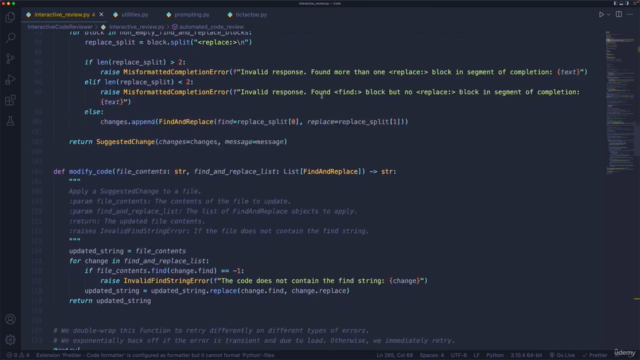
Task: Select the 3.10.4 64-bit Python interpreter
Action: pyautogui.click(x=526, y=355)
